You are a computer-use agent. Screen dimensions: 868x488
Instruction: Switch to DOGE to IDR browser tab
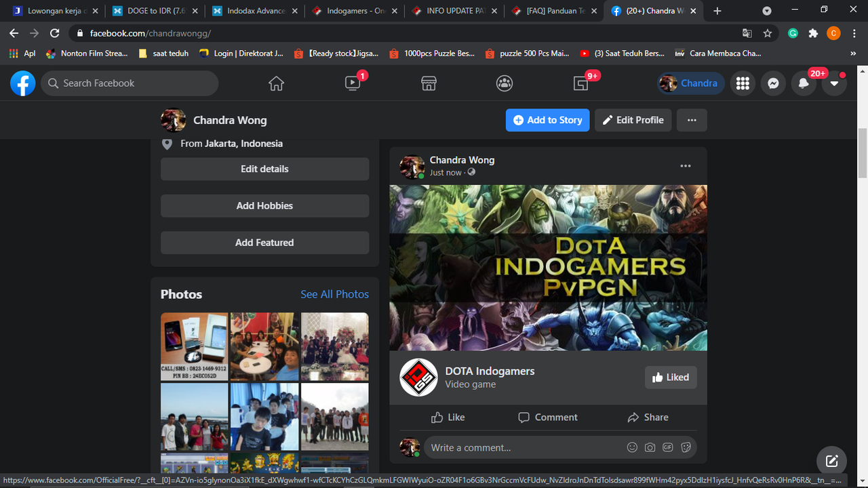point(155,11)
